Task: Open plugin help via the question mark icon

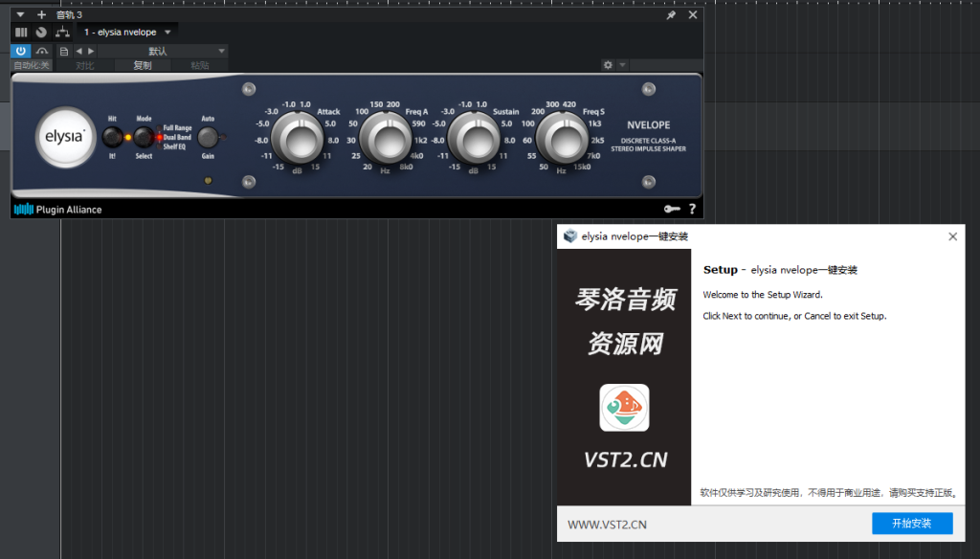Action: pyautogui.click(x=692, y=209)
